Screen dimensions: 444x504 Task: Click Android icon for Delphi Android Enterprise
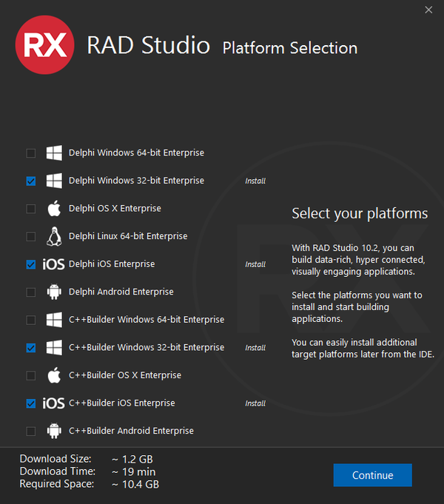click(54, 292)
